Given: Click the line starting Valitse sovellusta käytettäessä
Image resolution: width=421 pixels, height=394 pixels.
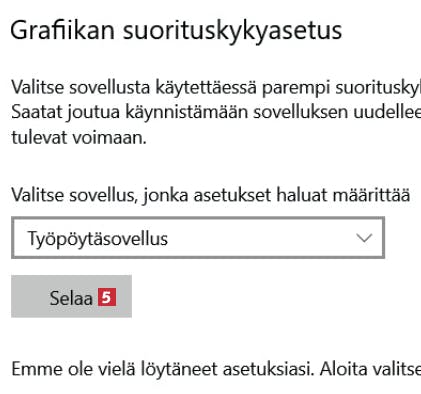Looking at the screenshot, I should (216, 88).
